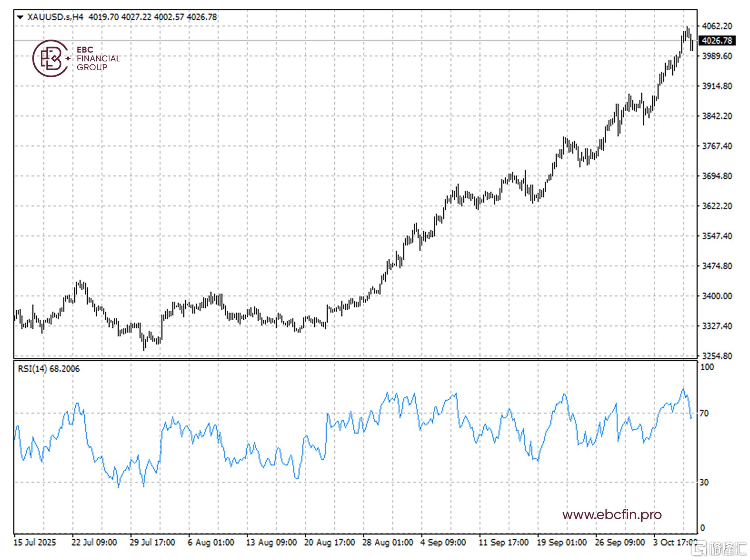Click the 3400.00 price level label
Viewport: 750px width, 560px height.
pos(717,296)
